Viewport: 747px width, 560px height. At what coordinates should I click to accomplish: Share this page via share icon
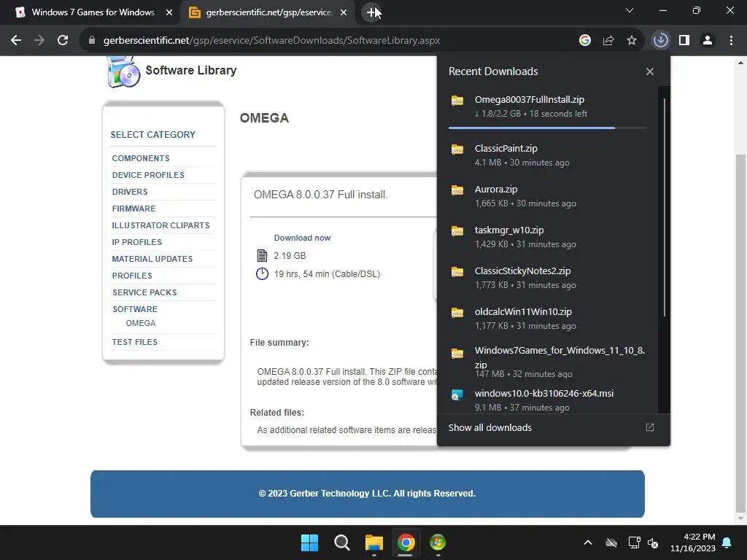click(x=608, y=41)
